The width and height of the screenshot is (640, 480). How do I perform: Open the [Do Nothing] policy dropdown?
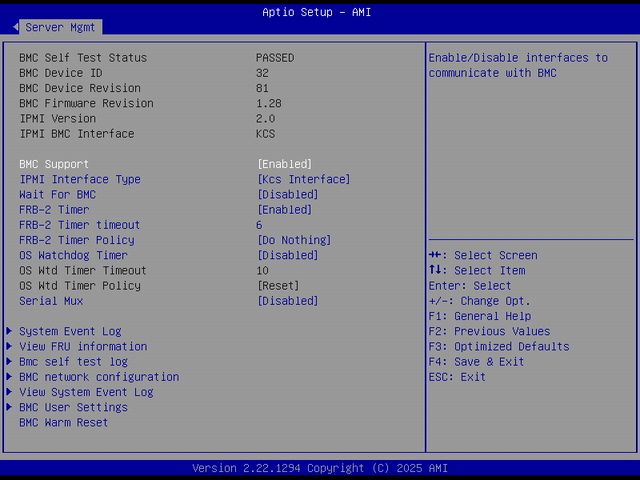(294, 240)
